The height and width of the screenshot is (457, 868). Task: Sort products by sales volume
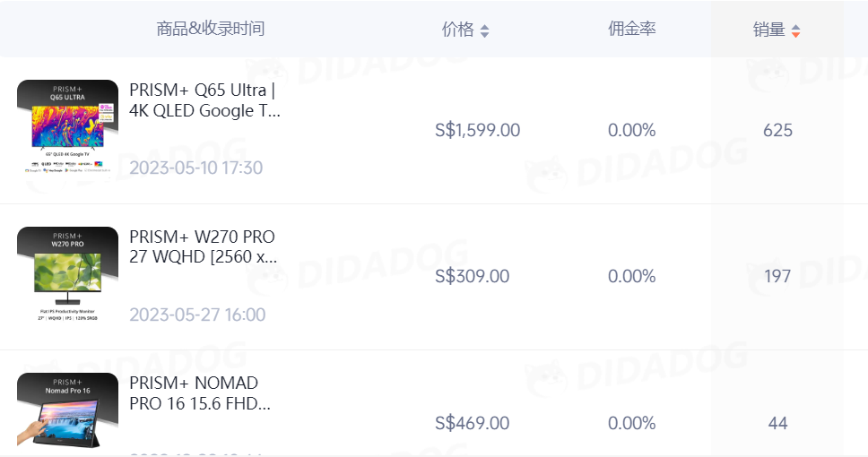pyautogui.click(x=795, y=30)
